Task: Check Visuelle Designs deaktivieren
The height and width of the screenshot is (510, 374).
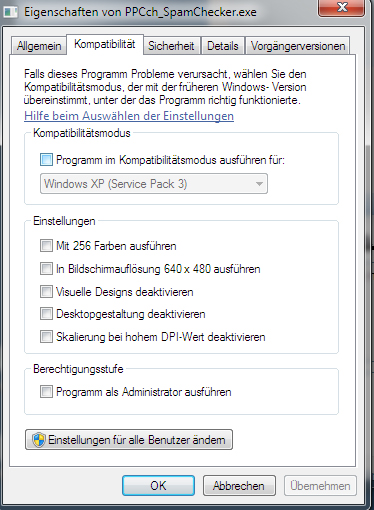Action: [x=46, y=292]
